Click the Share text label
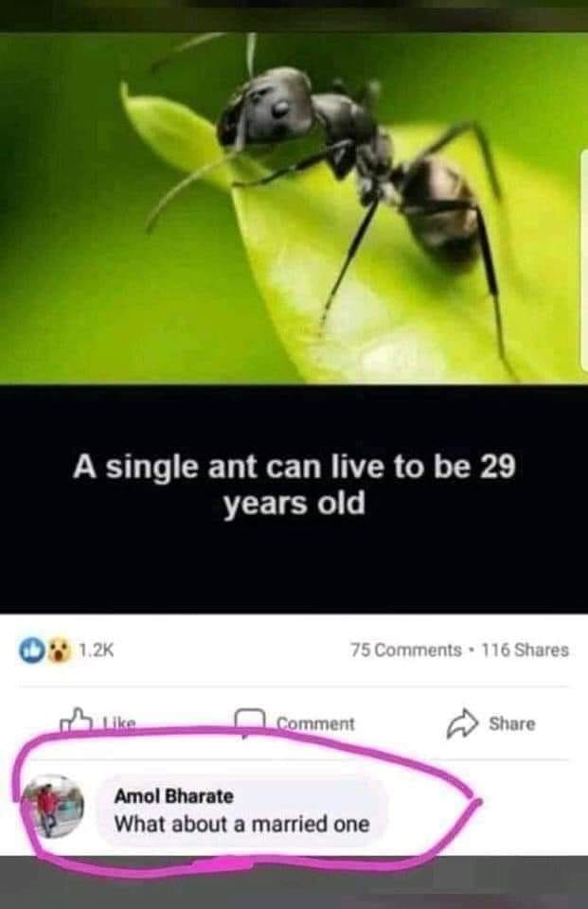 click(511, 723)
